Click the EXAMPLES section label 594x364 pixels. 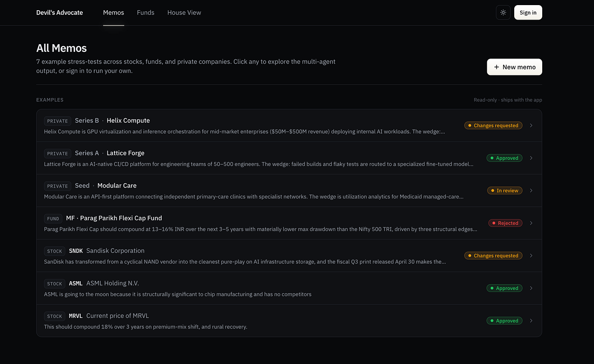(x=50, y=100)
